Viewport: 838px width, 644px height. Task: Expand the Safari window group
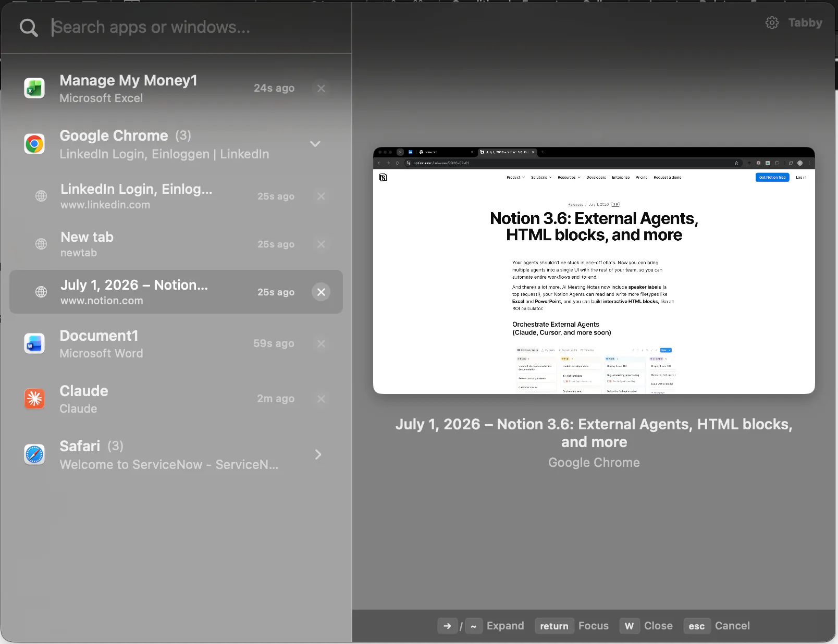[x=318, y=454]
